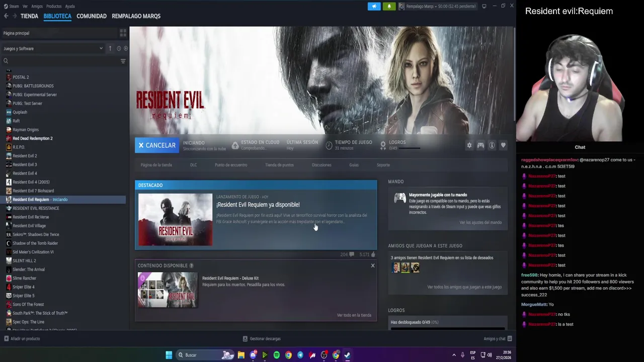Open Punto de encuentro link

tap(231, 165)
